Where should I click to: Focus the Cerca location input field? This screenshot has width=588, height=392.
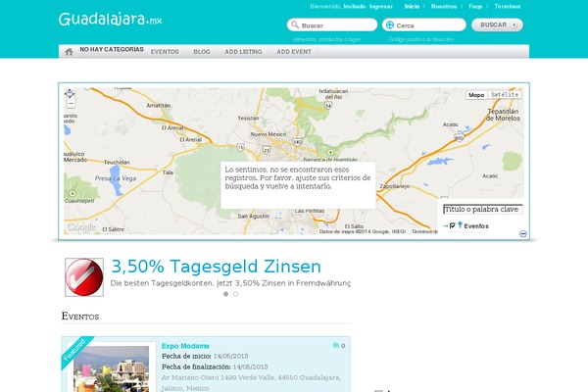point(424,25)
